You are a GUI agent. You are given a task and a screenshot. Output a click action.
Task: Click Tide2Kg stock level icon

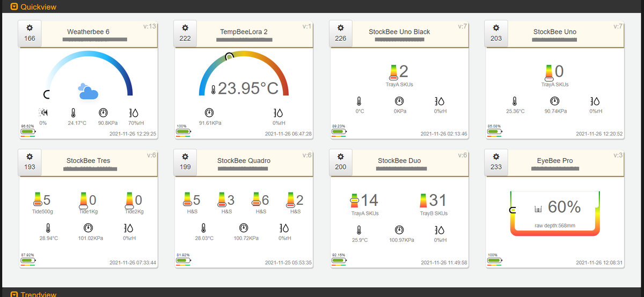pos(129,200)
